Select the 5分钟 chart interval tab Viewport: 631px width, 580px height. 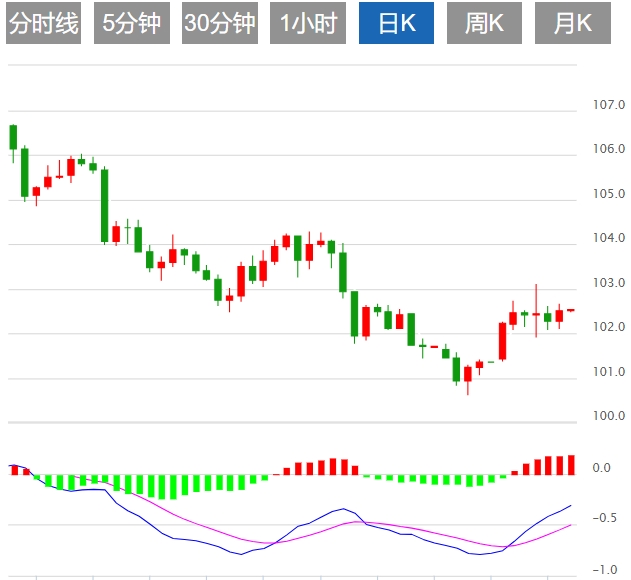132,24
